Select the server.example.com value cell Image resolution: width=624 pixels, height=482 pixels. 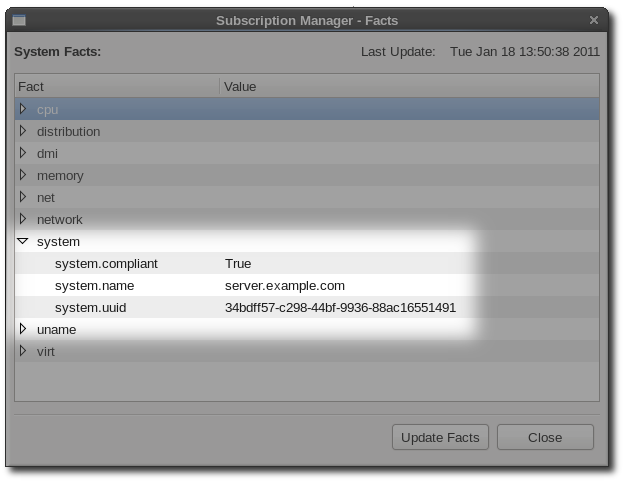click(x=285, y=286)
